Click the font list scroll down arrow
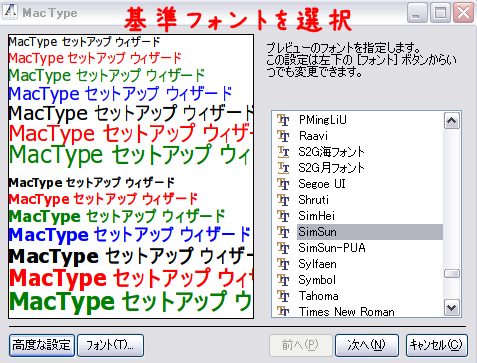This screenshot has height=363, width=477. click(452, 307)
